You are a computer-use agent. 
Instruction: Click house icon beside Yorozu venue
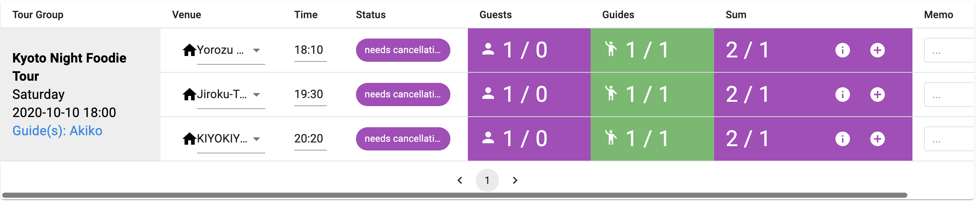coord(189,50)
